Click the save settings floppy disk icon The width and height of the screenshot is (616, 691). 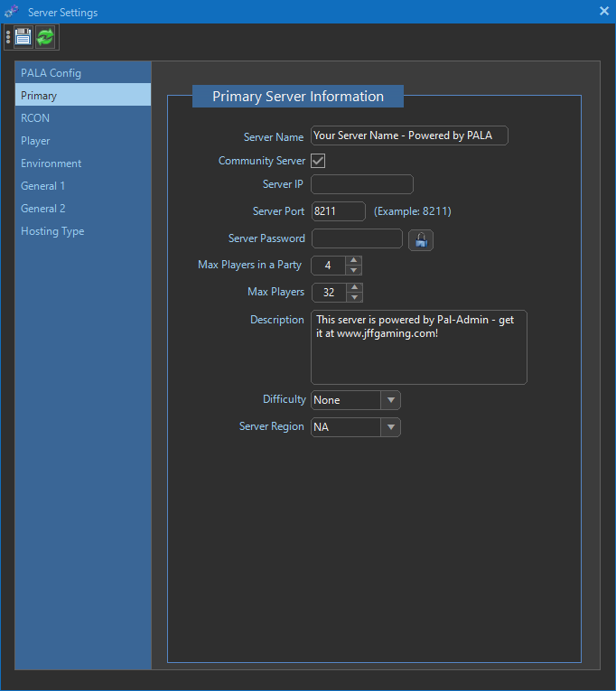pyautogui.click(x=23, y=37)
